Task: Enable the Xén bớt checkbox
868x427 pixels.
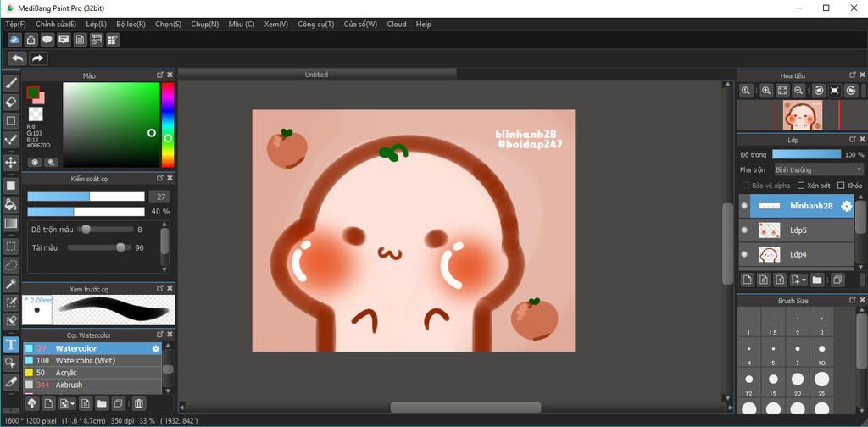Action: point(801,186)
